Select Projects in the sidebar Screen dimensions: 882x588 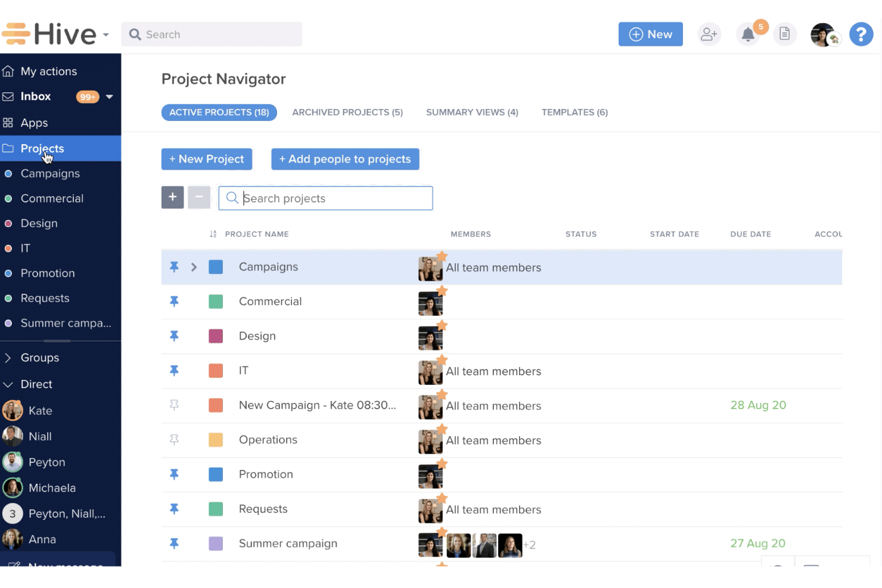tap(60, 148)
